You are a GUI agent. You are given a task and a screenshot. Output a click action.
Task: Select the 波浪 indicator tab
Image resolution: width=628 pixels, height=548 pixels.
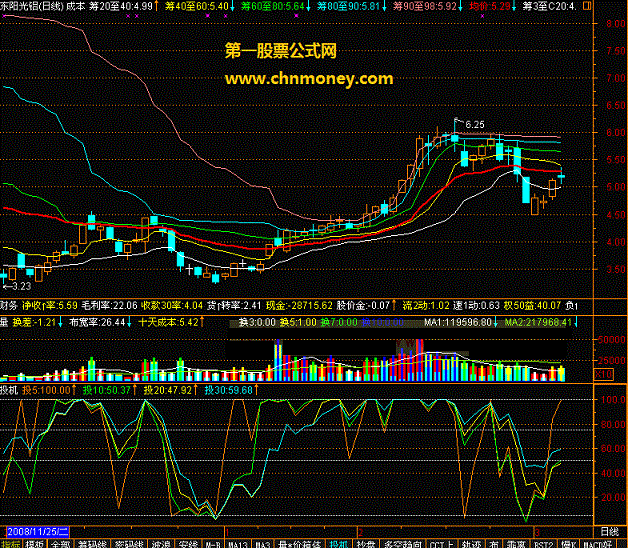coord(161,544)
